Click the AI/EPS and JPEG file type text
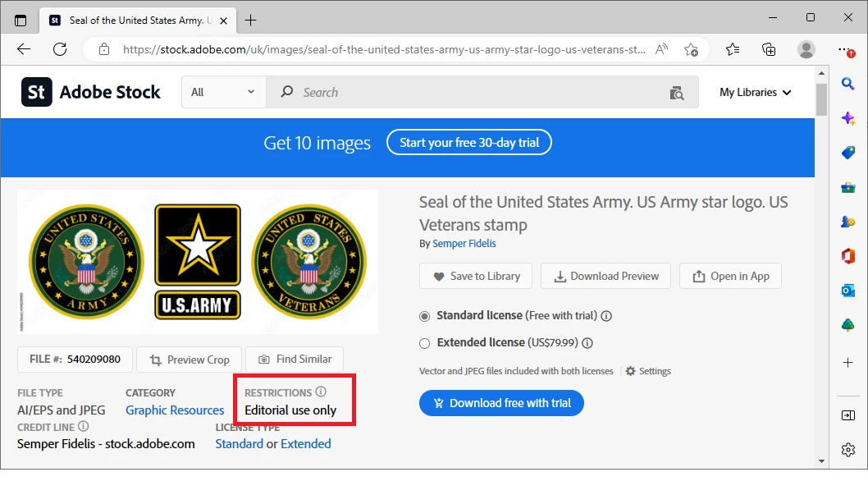868x504 pixels. click(61, 410)
